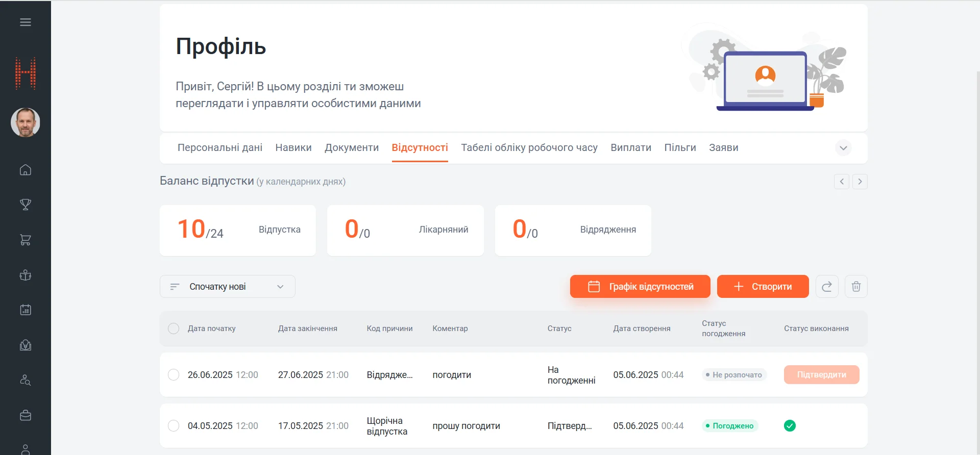Screen dimensions: 980x455
Task: Open the people search icon in the sidebar
Action: 26,380
